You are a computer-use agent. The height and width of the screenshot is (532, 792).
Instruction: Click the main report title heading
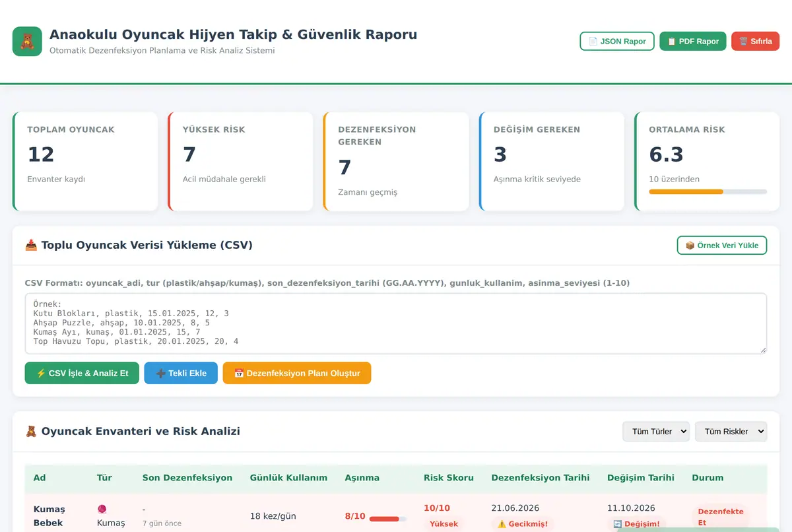pyautogui.click(x=233, y=34)
